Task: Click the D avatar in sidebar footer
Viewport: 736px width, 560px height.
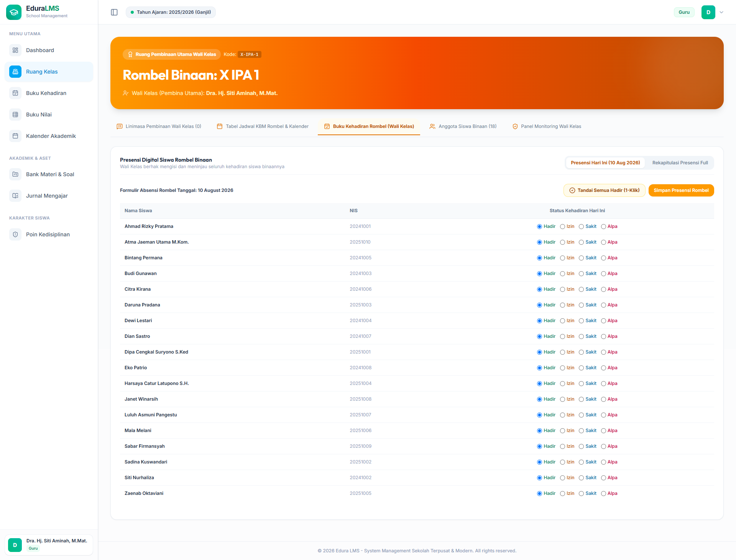Action: point(15,545)
